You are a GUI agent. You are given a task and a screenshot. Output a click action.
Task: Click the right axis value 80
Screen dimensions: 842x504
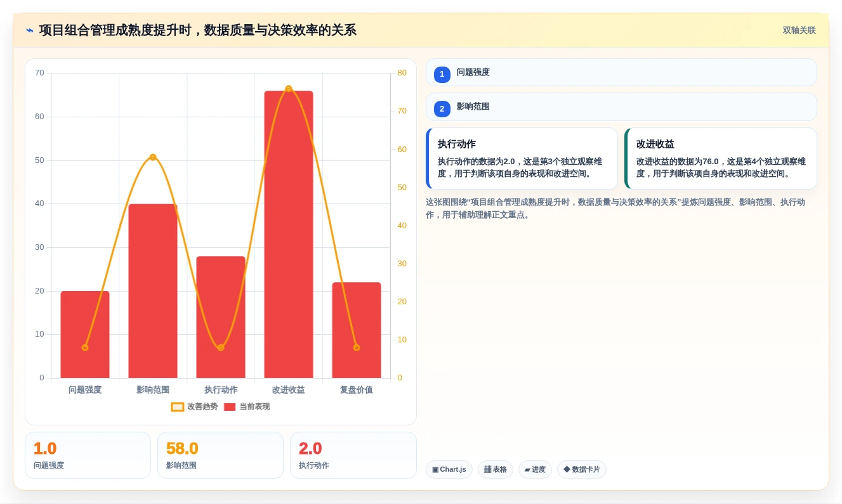coord(402,73)
